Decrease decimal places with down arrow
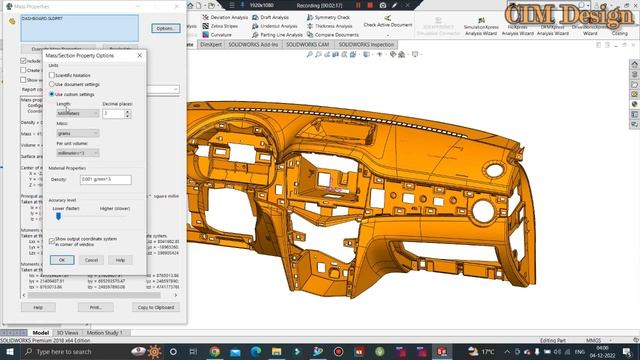 pyautogui.click(x=128, y=116)
